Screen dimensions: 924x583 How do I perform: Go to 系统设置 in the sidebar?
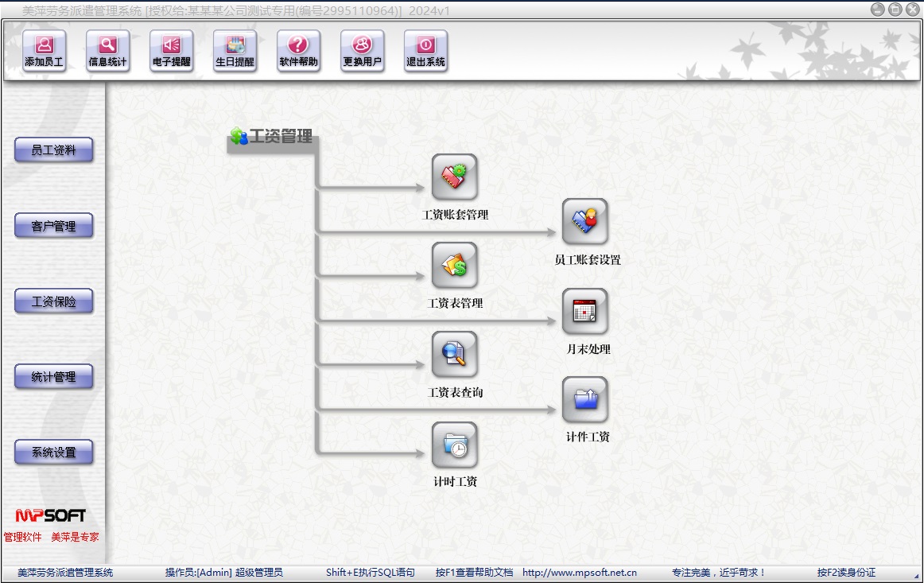(54, 453)
